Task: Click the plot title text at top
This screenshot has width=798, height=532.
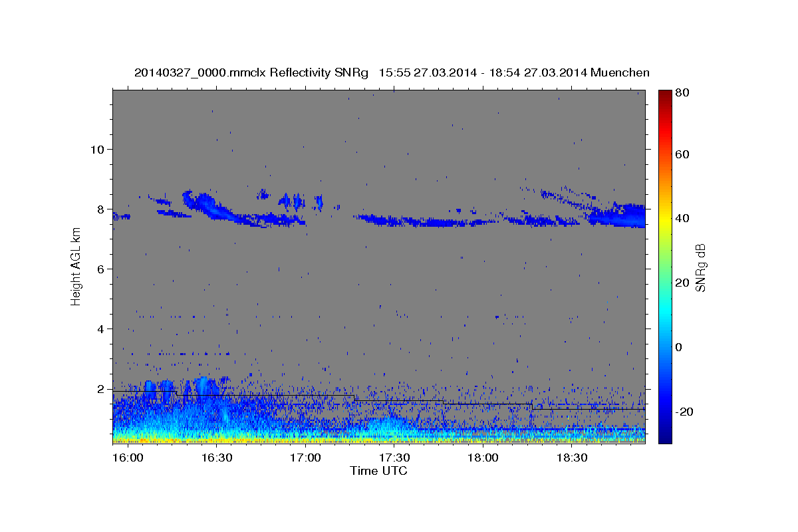Action: 392,72
